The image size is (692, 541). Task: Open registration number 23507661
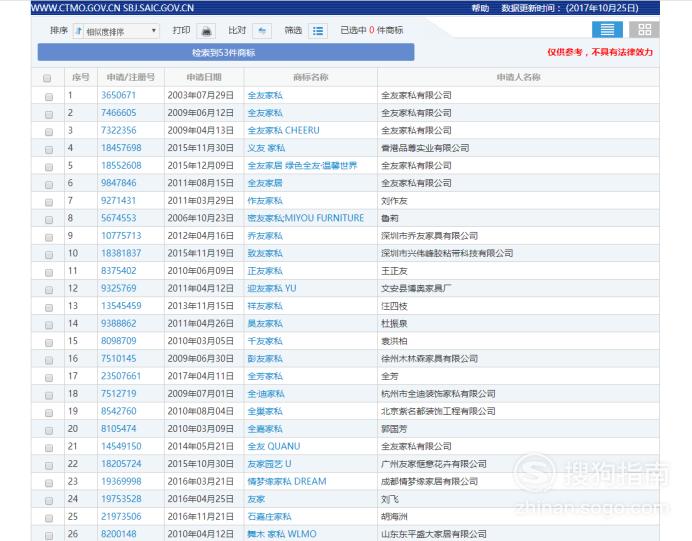121,376
